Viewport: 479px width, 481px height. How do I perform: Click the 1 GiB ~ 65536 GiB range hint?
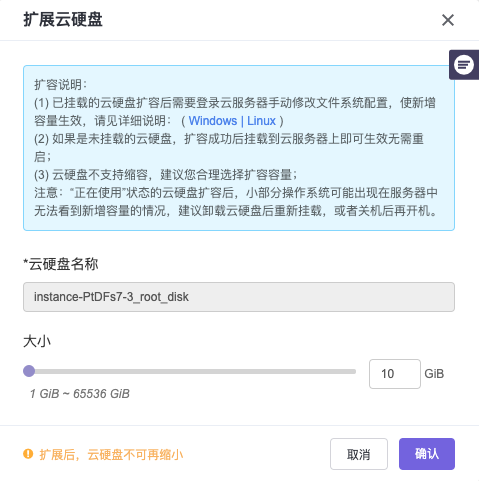[79, 394]
